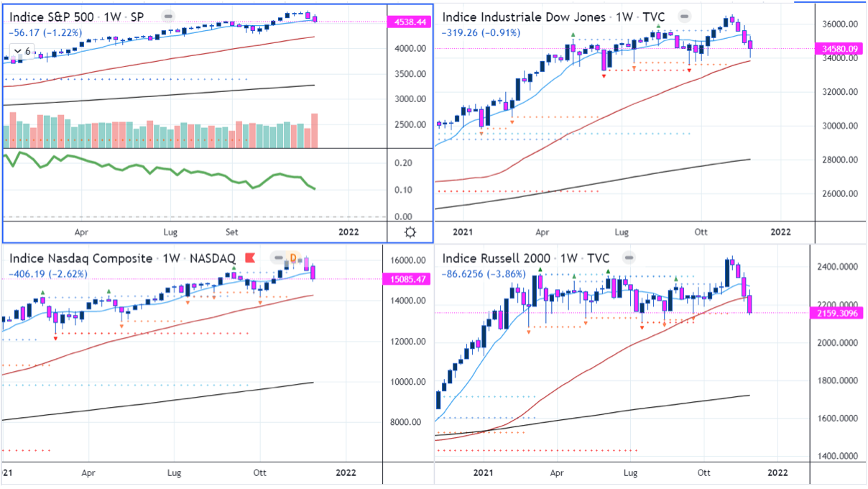Click the 15085.47 price label on Nasdaq axis
Screen dimensions: 868x489
tap(407, 279)
